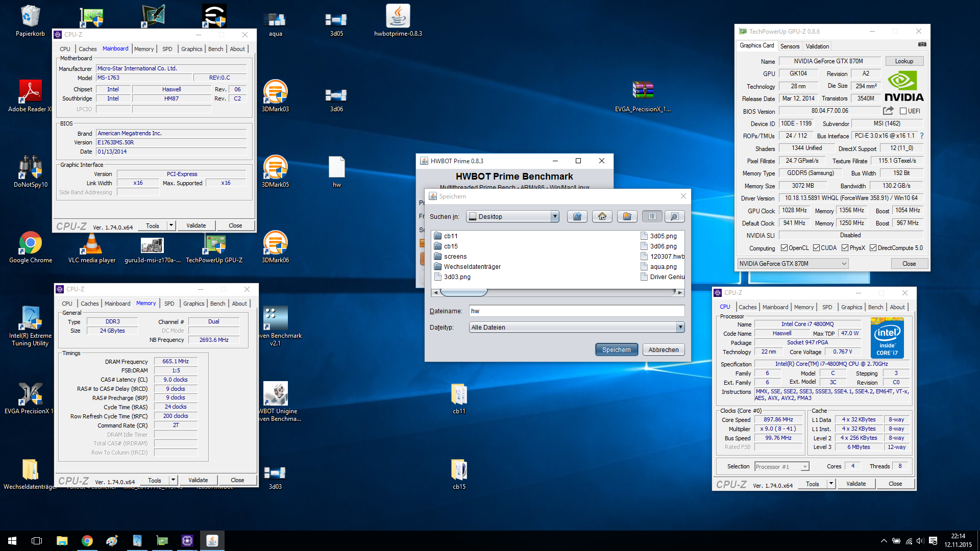Viewport: 980px width, 551px height.
Task: Expand the Dateityp Alle Dateien dropdown
Action: point(680,327)
